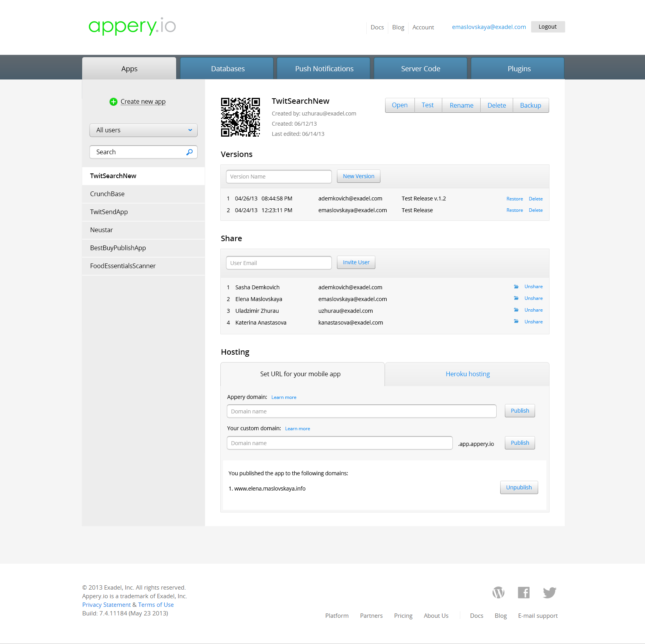Select TwitSendApp in app list
Image resolution: width=645 pixels, height=644 pixels.
(144, 212)
